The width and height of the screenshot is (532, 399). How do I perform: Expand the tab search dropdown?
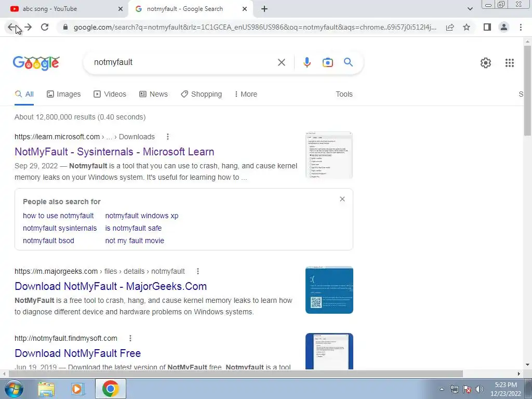470,9
